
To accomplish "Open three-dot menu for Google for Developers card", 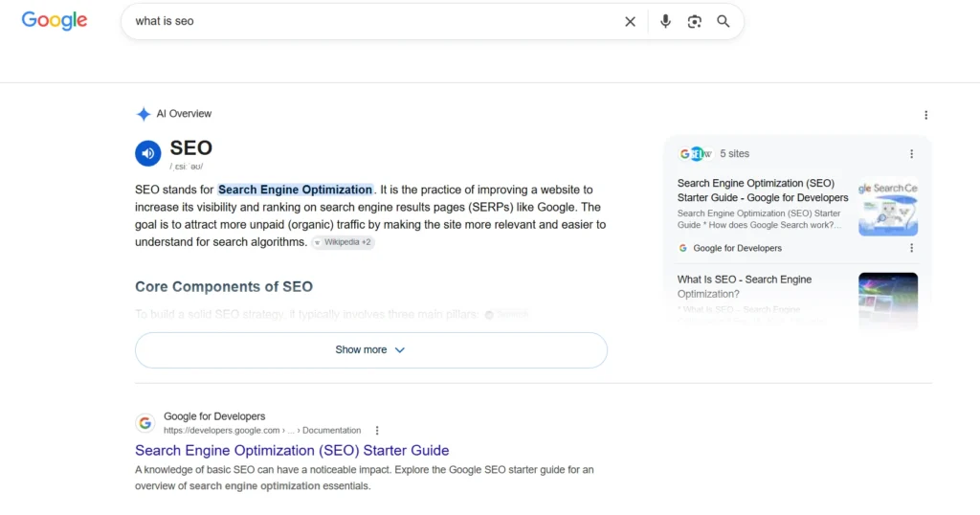I will tap(911, 248).
